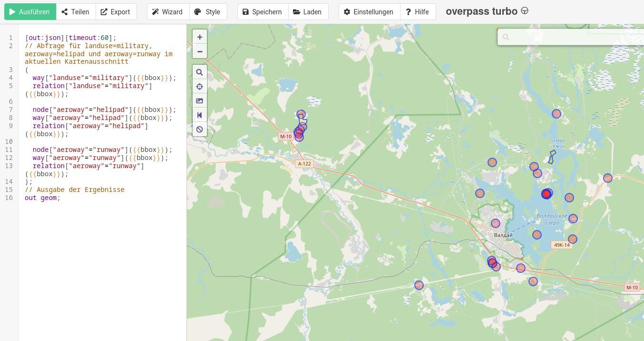Zoom to data with magnifier icon
This screenshot has width=644, height=341.
pyautogui.click(x=200, y=72)
